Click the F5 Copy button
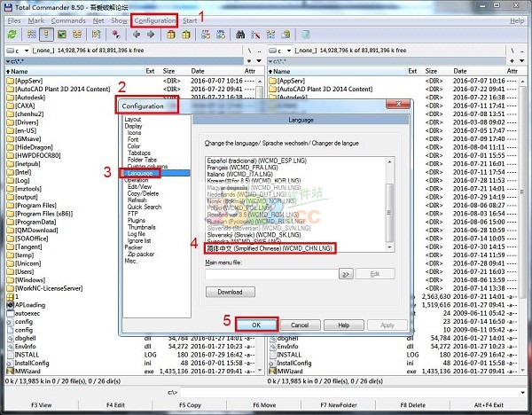 [x=190, y=405]
